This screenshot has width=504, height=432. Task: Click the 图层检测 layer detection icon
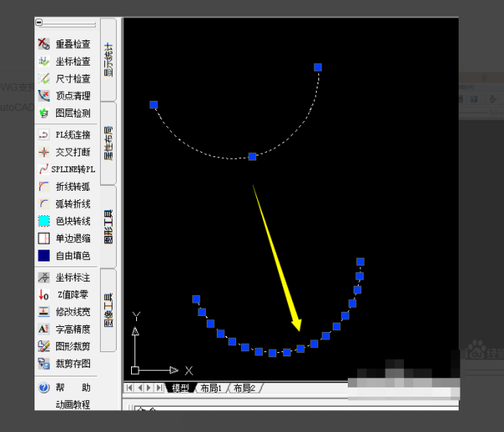tap(45, 113)
